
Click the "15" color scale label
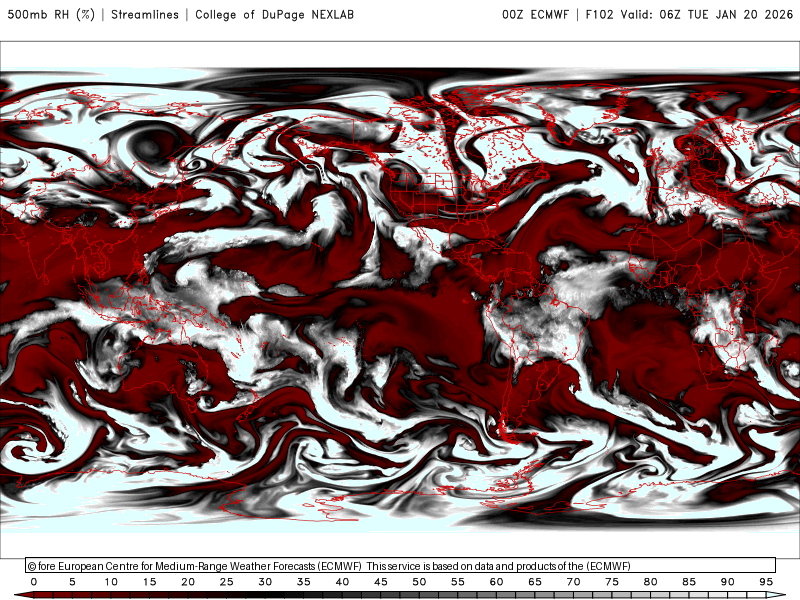pos(149,582)
